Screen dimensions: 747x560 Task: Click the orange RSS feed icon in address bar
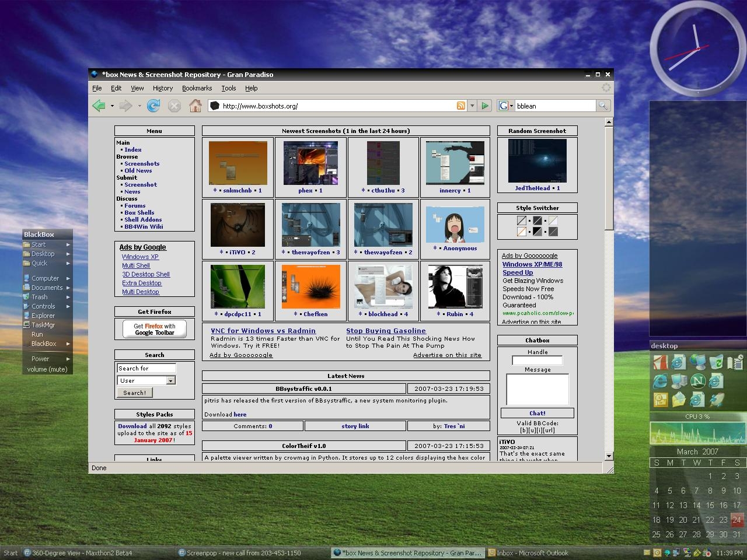(x=461, y=106)
